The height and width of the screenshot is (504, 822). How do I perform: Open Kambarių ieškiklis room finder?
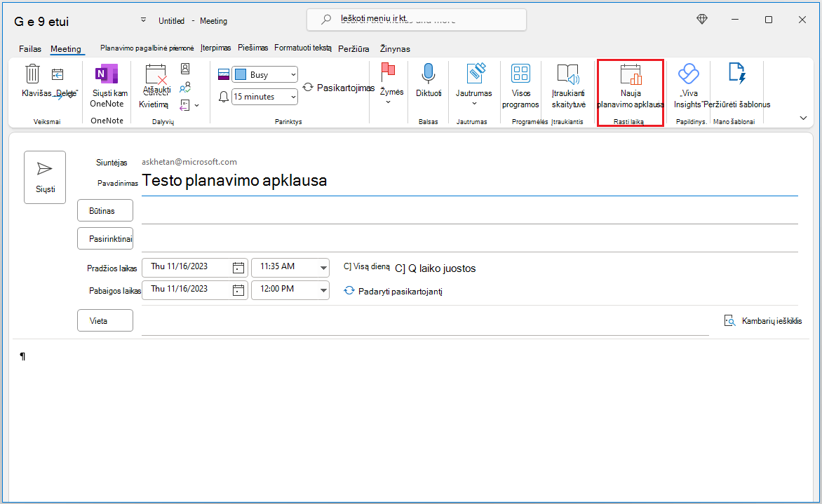click(763, 320)
